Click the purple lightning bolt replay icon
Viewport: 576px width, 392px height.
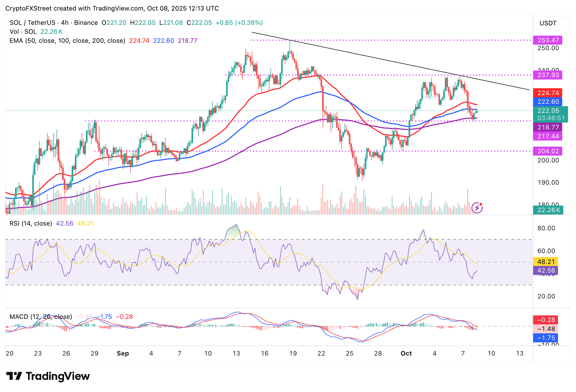(x=477, y=208)
